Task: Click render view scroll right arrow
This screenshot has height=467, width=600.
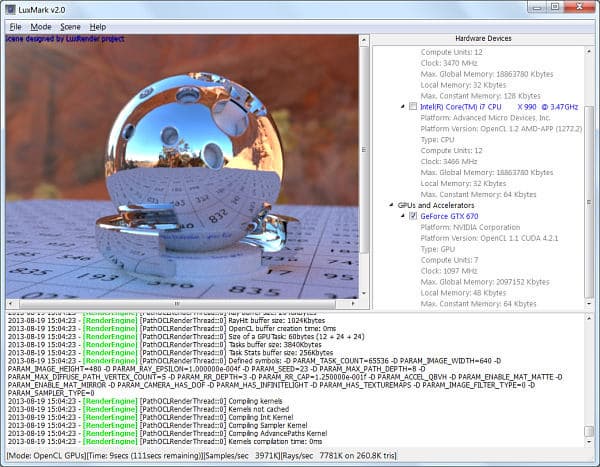Action: point(353,304)
